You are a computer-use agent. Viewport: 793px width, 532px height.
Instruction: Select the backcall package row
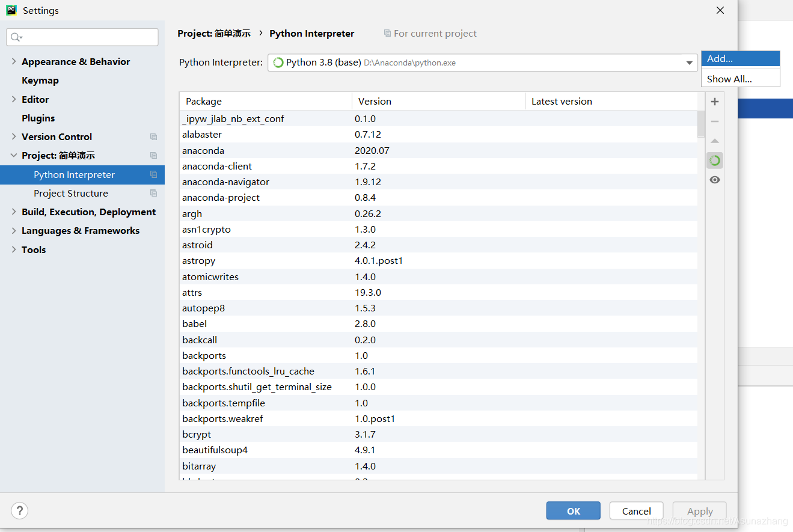[438, 340]
